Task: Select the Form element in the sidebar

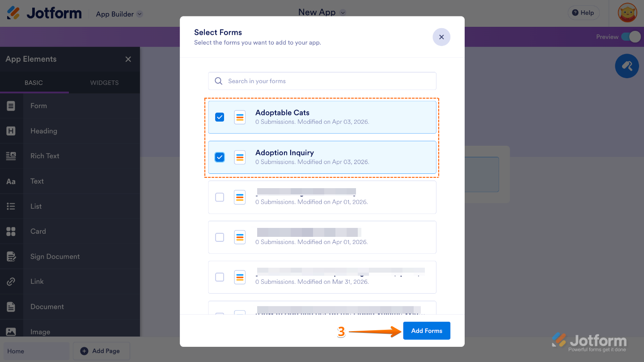Action: tap(38, 106)
